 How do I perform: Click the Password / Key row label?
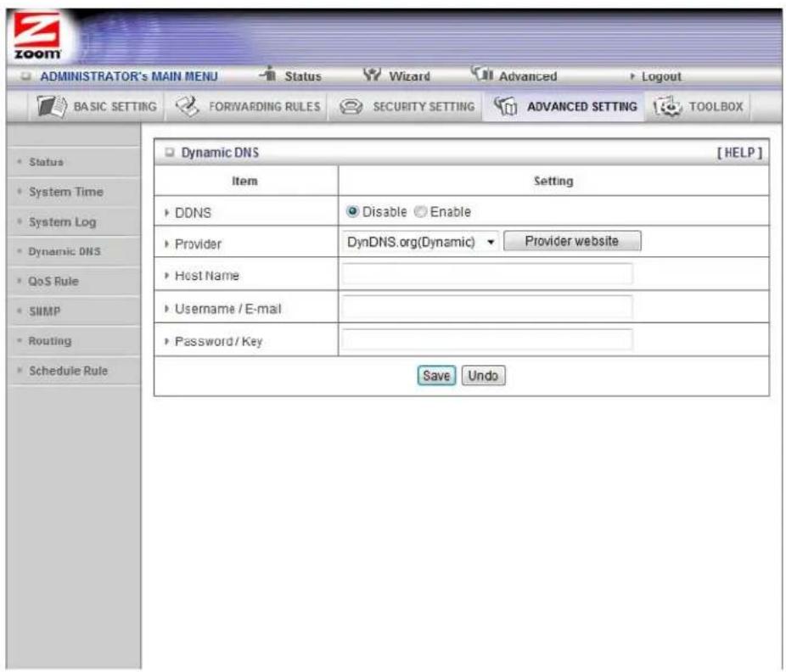pyautogui.click(x=218, y=341)
